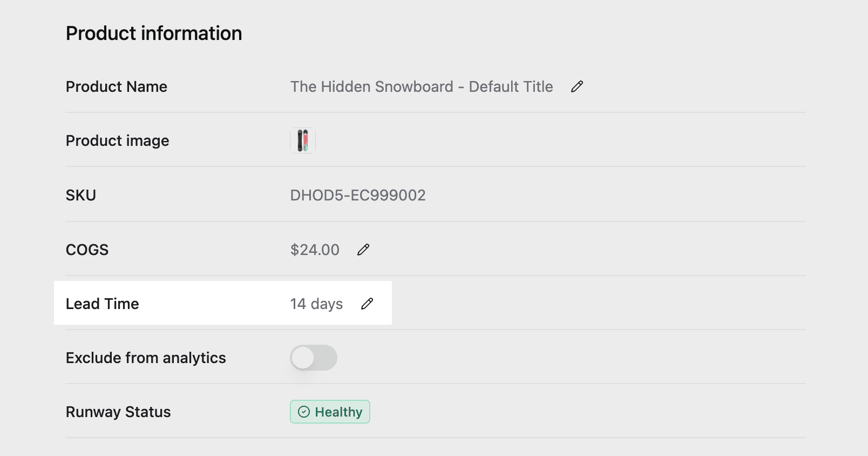
Task: Select the Product Name row label
Action: coord(117,86)
